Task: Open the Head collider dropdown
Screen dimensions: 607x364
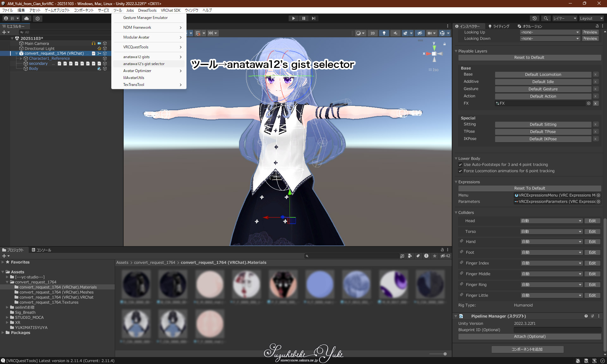Action: (551, 221)
